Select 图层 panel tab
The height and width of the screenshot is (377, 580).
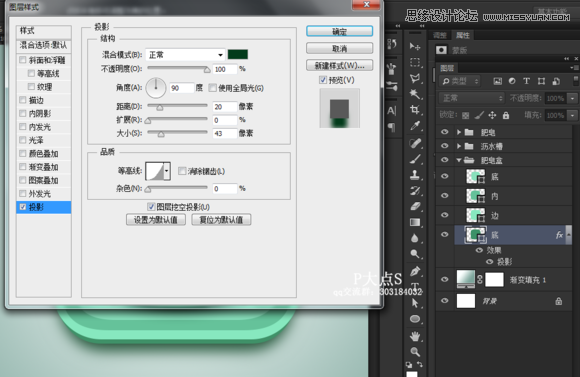[x=447, y=68]
